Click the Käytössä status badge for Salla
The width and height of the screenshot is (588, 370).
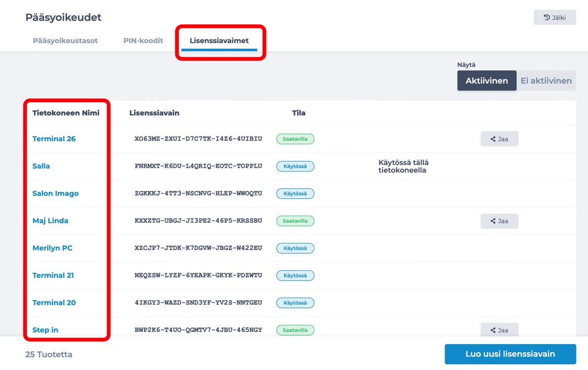pos(295,166)
